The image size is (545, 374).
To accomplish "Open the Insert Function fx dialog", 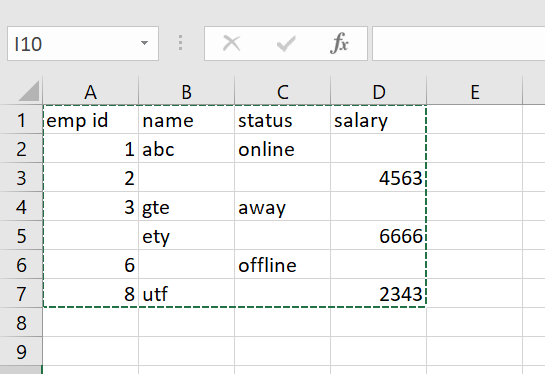I will 339,43.
